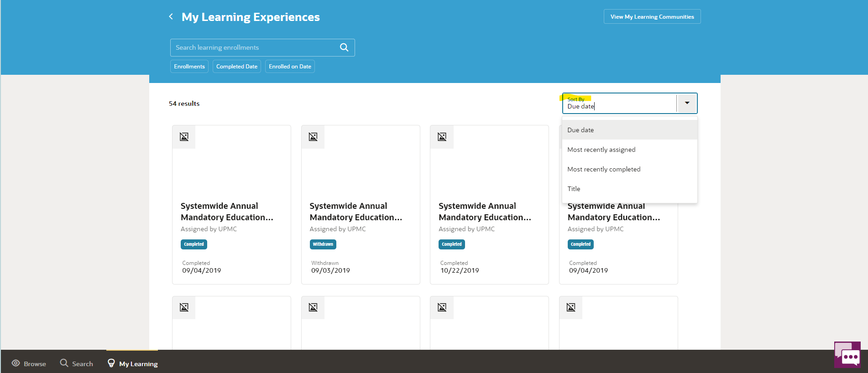This screenshot has height=373, width=868.
Task: Open the Search tab in bottom bar
Action: [x=77, y=363]
